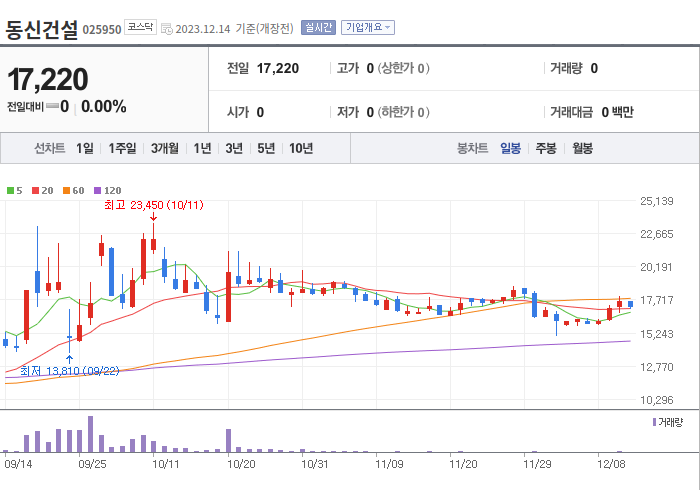Screen dimensions: 700x490
Task: Select the 3개월 line chart period
Action: click(164, 148)
